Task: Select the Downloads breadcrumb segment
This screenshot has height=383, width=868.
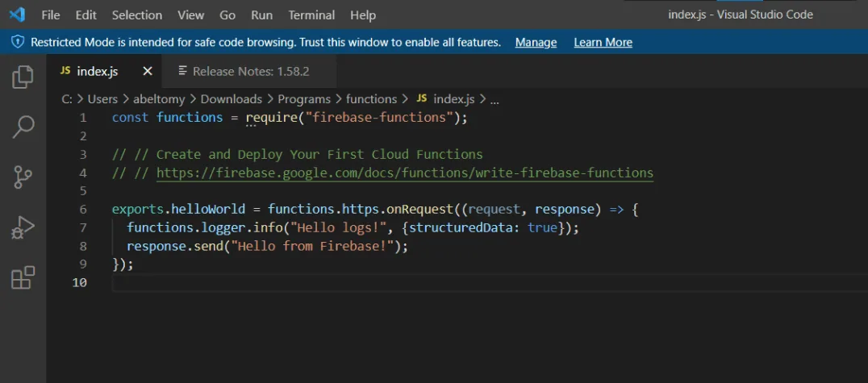Action: point(231,99)
